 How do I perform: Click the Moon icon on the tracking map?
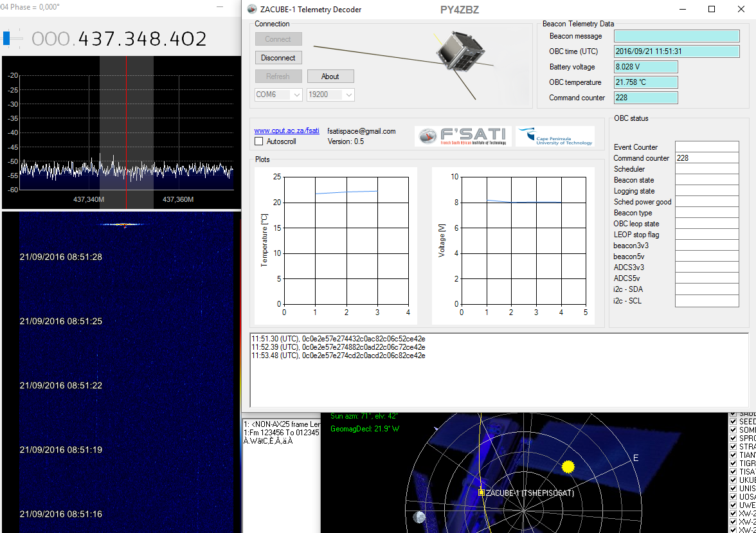pyautogui.click(x=419, y=518)
